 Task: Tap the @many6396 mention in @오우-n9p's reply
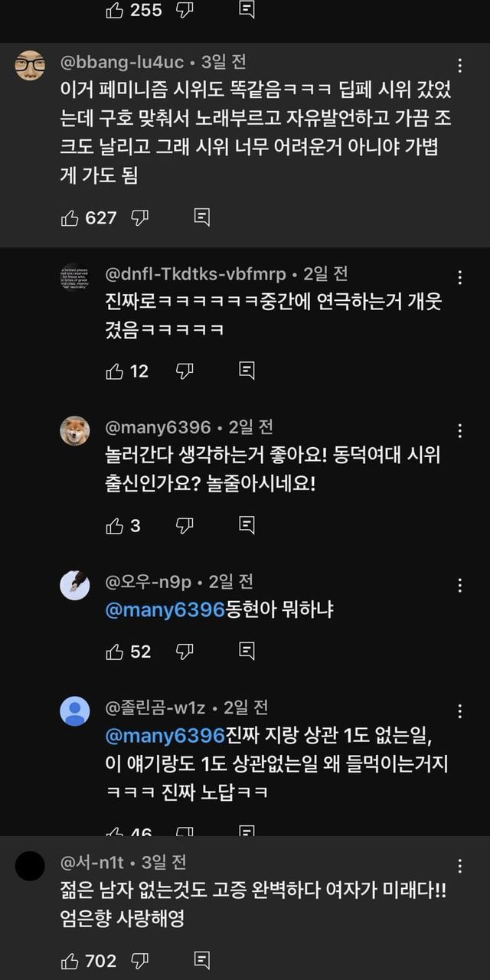(x=165, y=610)
